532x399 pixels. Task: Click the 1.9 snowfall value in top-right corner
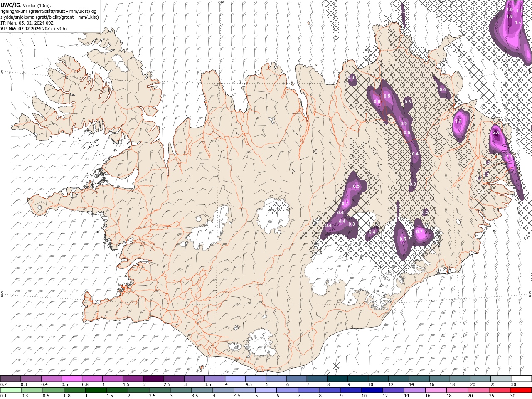pos(510,10)
